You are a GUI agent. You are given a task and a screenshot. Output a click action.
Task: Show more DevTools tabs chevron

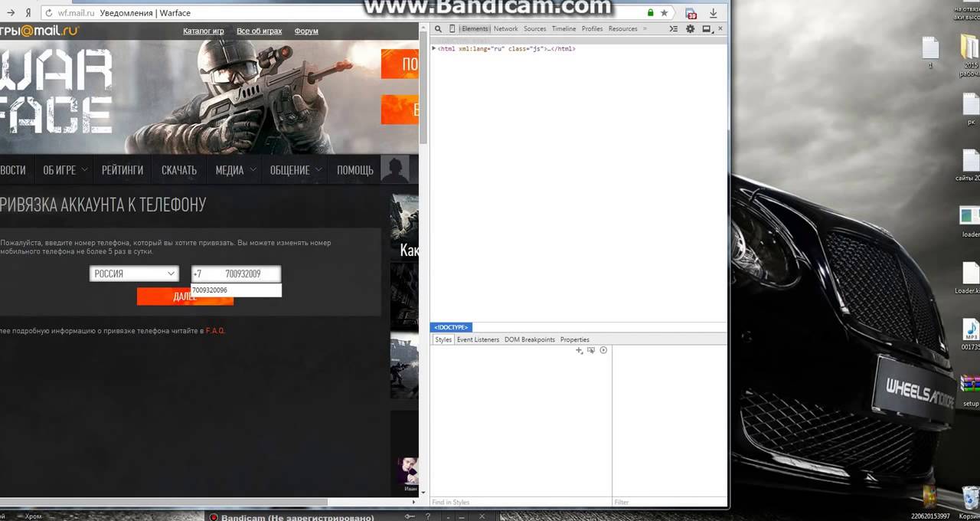[645, 29]
